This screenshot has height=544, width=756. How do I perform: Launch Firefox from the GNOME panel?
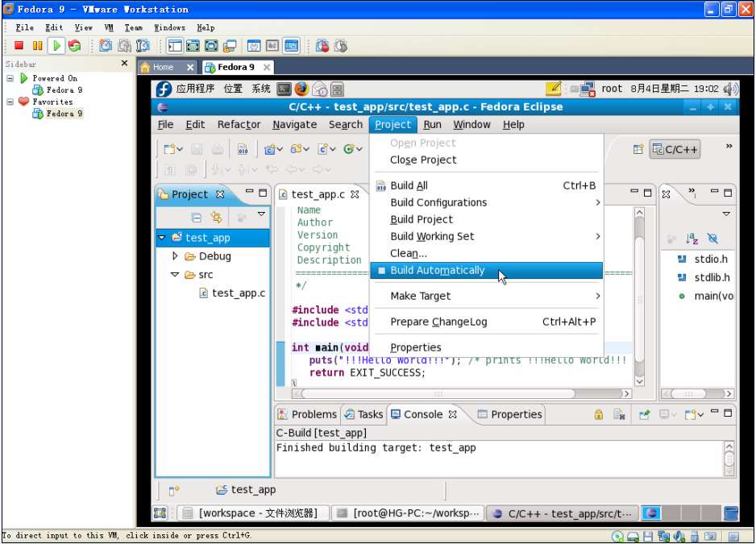301,89
